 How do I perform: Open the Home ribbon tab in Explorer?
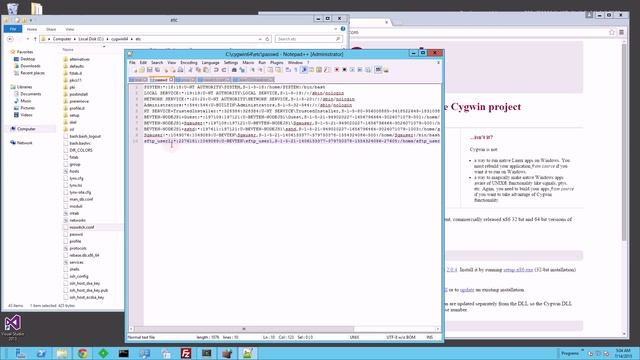[32, 29]
